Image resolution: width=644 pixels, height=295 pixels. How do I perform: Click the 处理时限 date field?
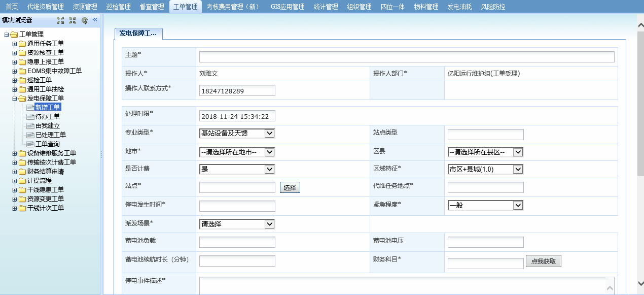coord(237,116)
